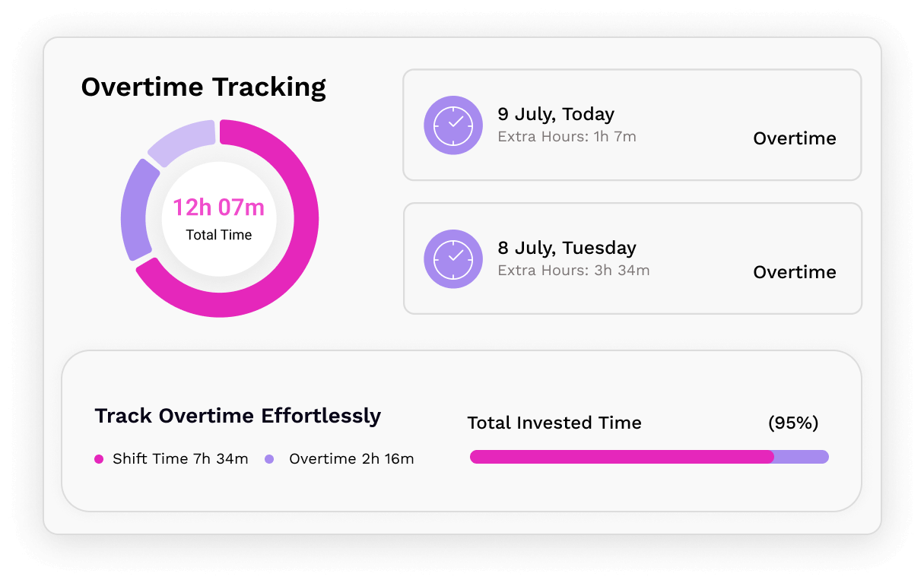This screenshot has width=924, height=583.
Task: Click the Total Invested Time label
Action: [x=554, y=423]
